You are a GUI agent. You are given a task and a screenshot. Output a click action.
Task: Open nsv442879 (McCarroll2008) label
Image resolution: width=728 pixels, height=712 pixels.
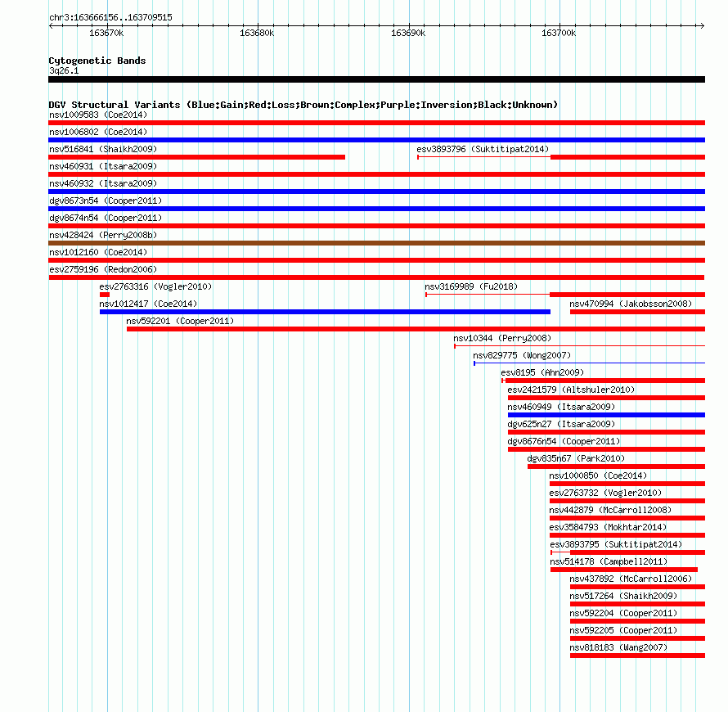pyautogui.click(x=610, y=510)
